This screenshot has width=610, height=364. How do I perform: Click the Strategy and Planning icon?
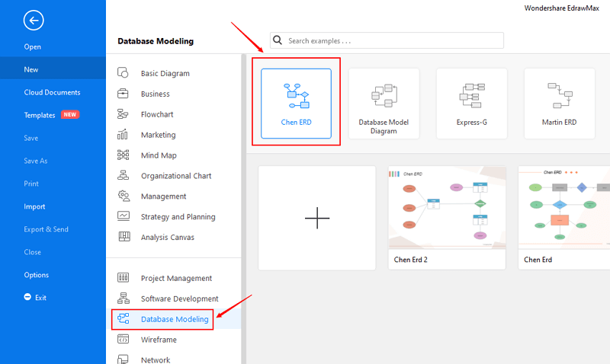tap(124, 216)
